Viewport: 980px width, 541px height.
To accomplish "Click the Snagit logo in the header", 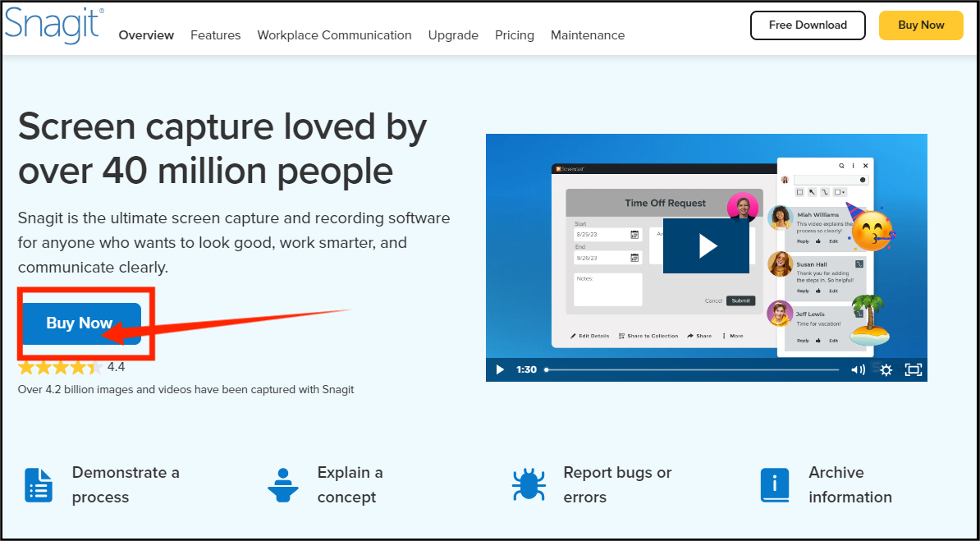I will 53,25.
